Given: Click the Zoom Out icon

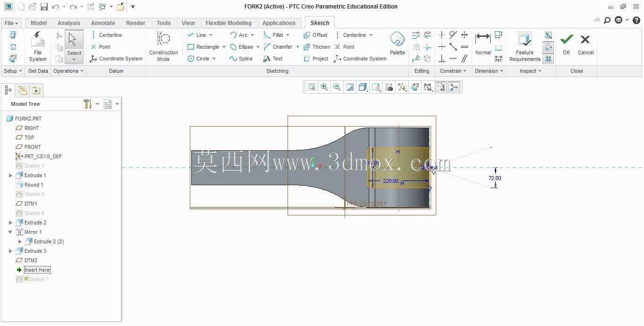Looking at the screenshot, I should click(337, 87).
